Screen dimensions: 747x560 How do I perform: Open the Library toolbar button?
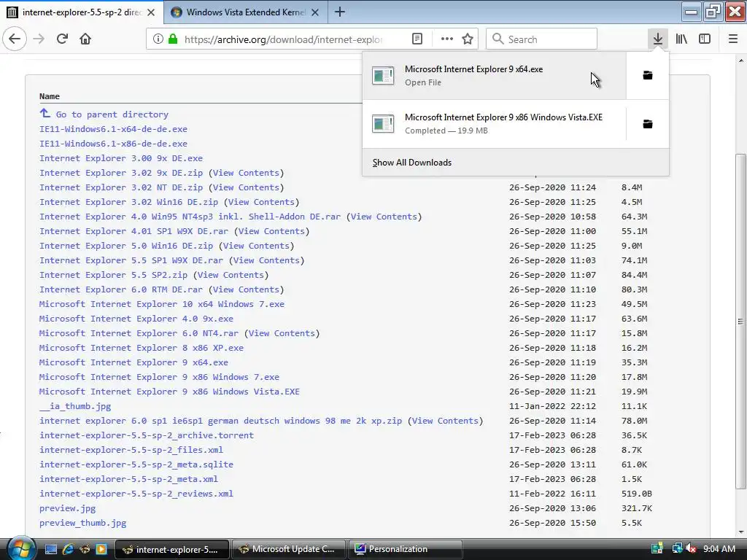[681, 39]
